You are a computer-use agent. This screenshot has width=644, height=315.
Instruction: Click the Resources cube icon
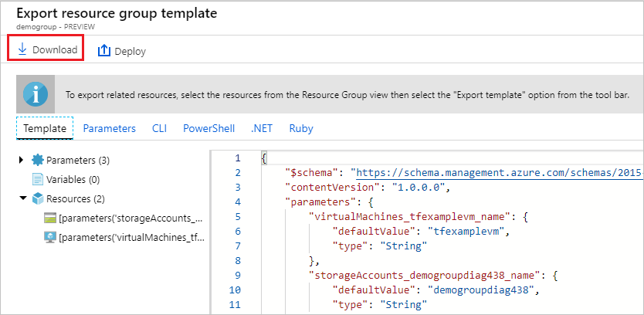pos(37,199)
